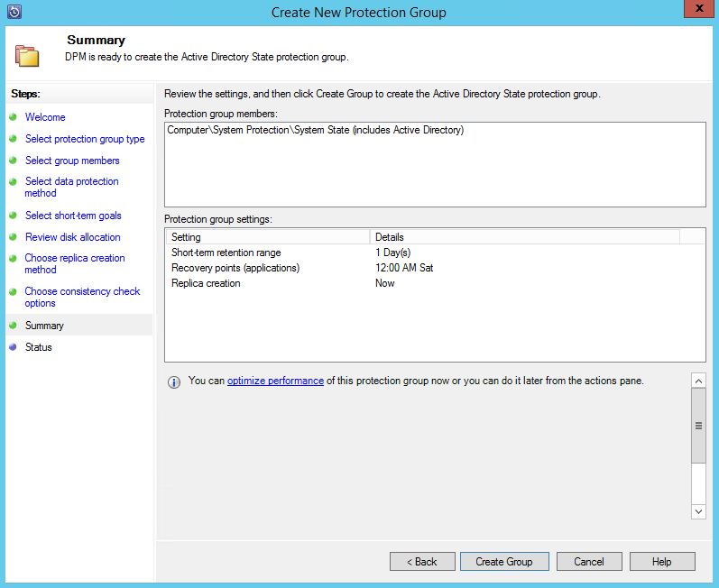This screenshot has width=719, height=588.
Task: Select Short-term retention range row
Action: coord(435,253)
